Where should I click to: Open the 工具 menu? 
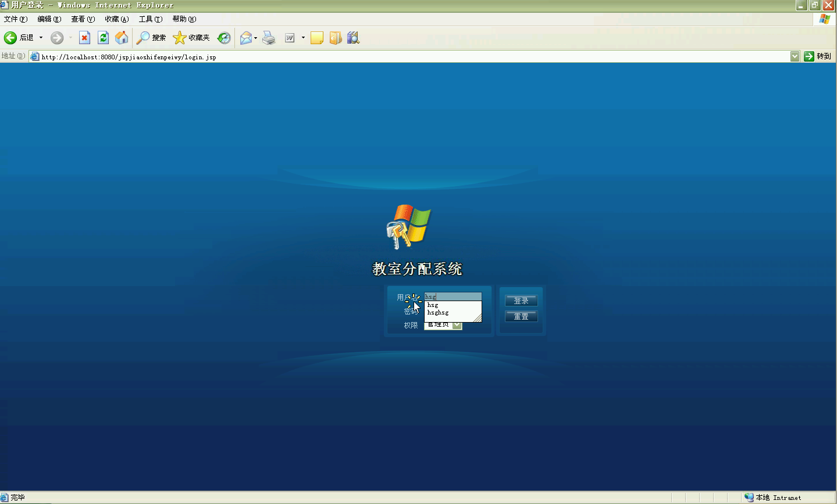tap(151, 19)
